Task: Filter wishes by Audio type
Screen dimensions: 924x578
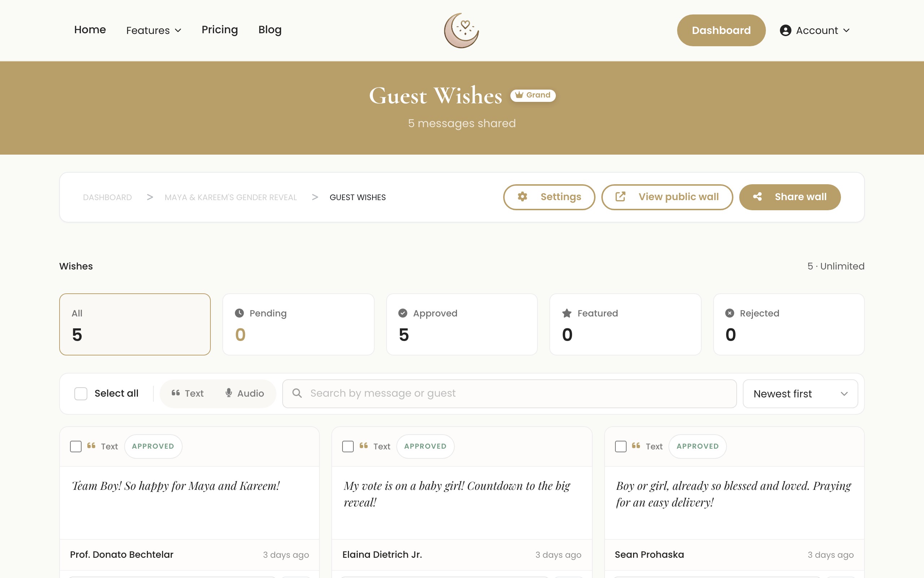Action: point(245,393)
